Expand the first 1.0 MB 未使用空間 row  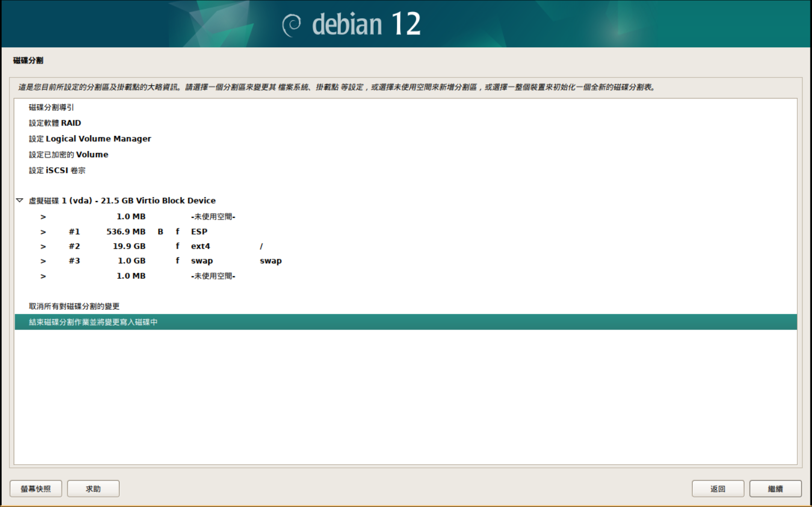tap(43, 217)
